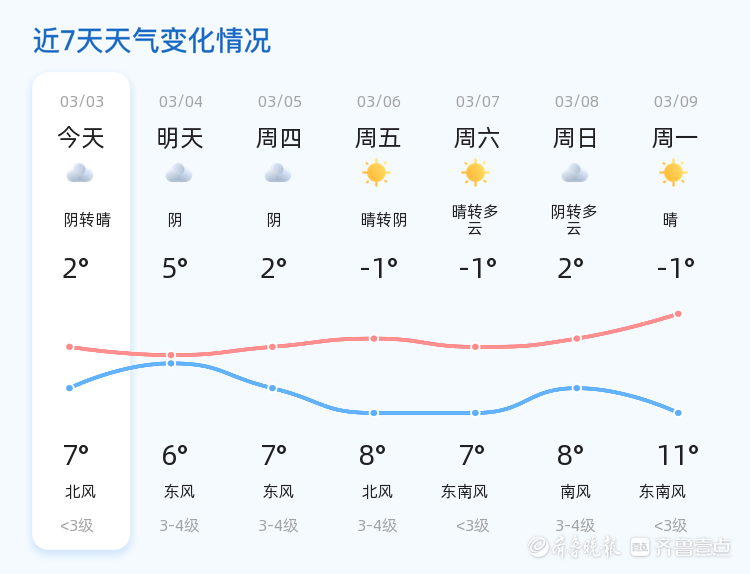Click the 晴转多云 forecast text
This screenshot has width=750, height=574.
point(475,220)
